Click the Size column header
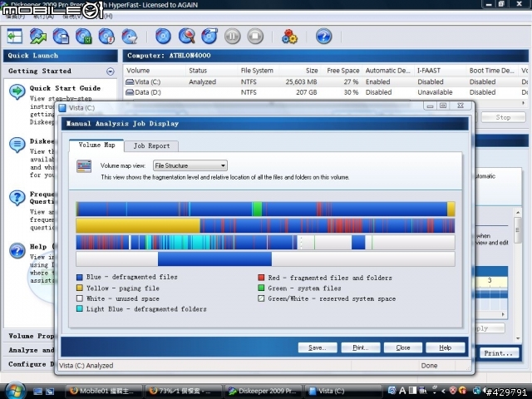Image resolution: width=532 pixels, height=399 pixels. point(299,71)
